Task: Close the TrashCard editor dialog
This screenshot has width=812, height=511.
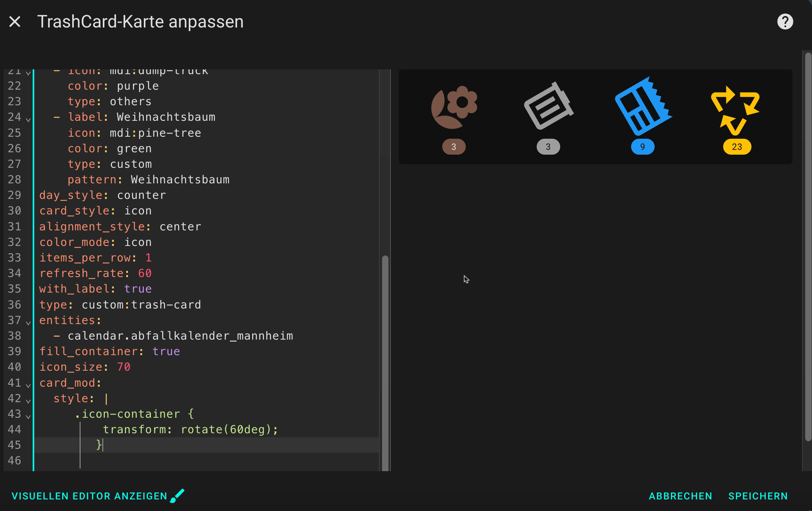Action: 15,22
